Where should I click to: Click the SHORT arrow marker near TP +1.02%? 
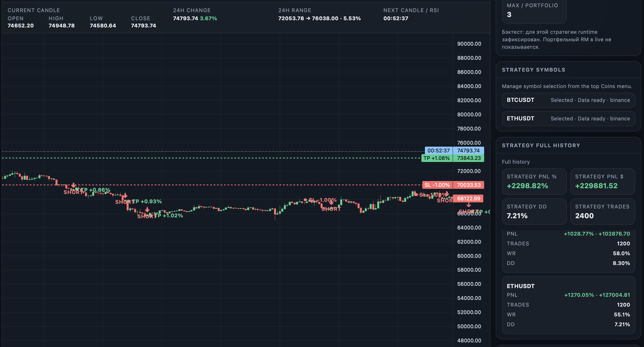pyautogui.click(x=147, y=210)
